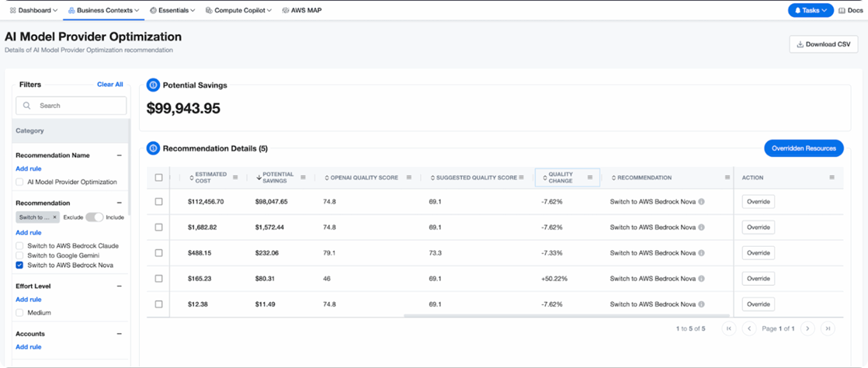Add rule under Accounts
Screen dimensions: 868x368
[x=28, y=347]
